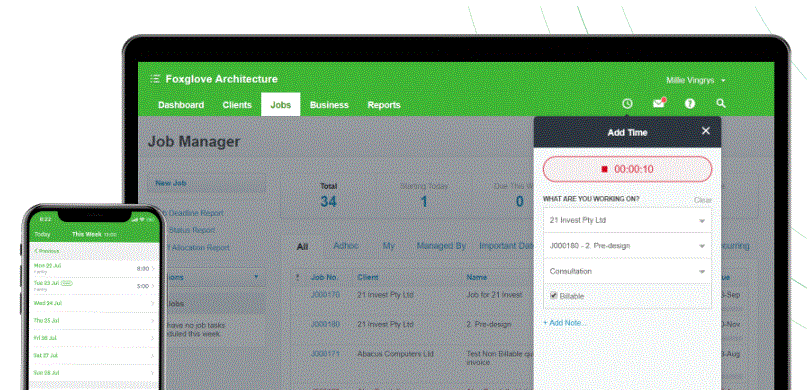Select the Important Dates filter tab
The image size is (807, 390).
(x=506, y=246)
